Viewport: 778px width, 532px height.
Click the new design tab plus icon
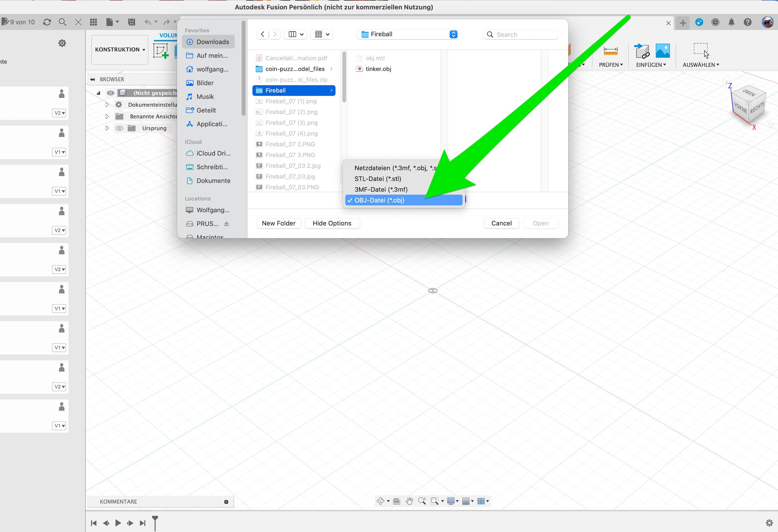click(683, 23)
